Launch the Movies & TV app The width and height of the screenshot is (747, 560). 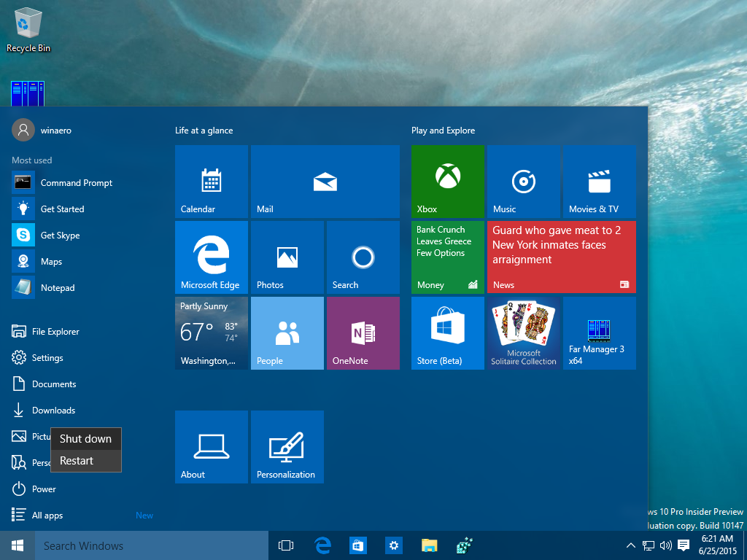pyautogui.click(x=599, y=181)
